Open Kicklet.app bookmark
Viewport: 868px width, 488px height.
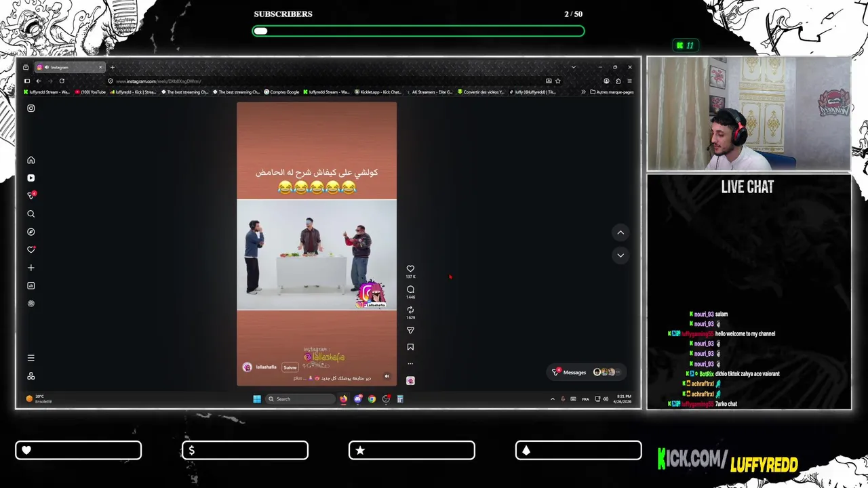click(378, 92)
